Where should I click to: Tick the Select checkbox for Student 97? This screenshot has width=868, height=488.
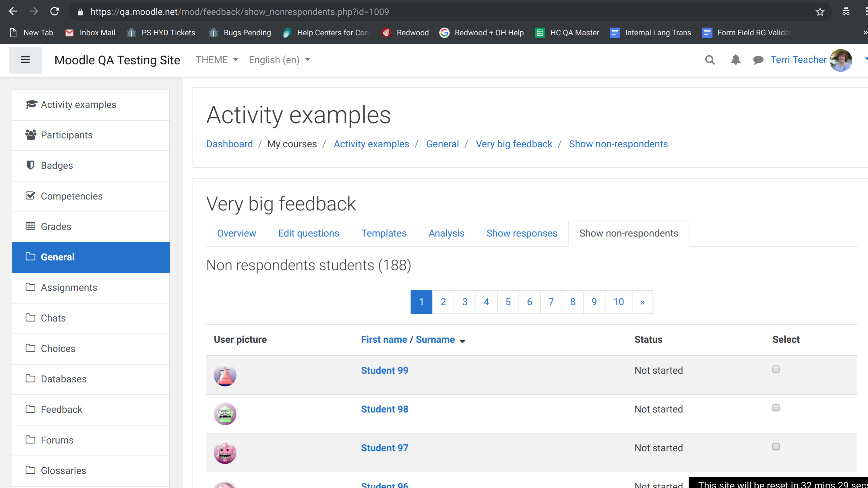(x=776, y=447)
